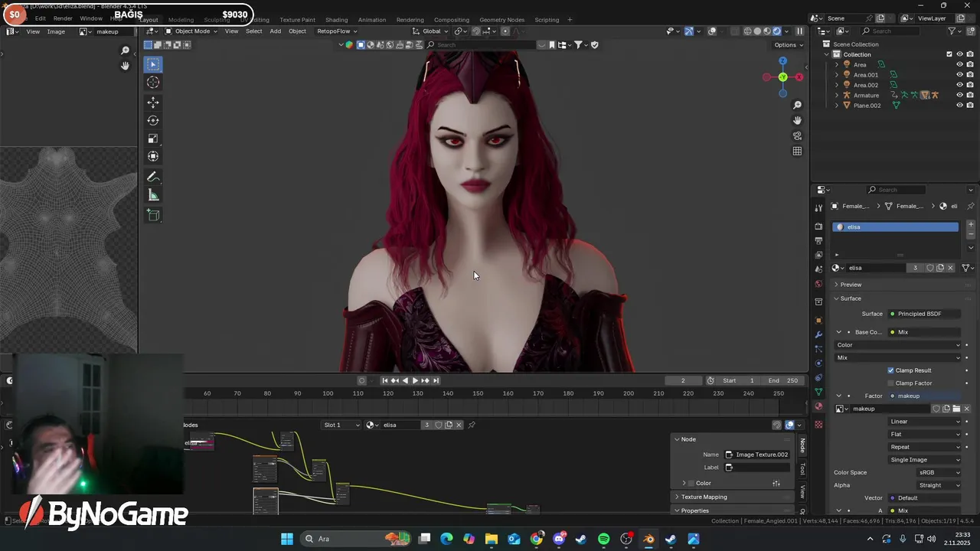The height and width of the screenshot is (551, 980).
Task: Click the viewport zoom magnifier icon
Action: coord(797,105)
